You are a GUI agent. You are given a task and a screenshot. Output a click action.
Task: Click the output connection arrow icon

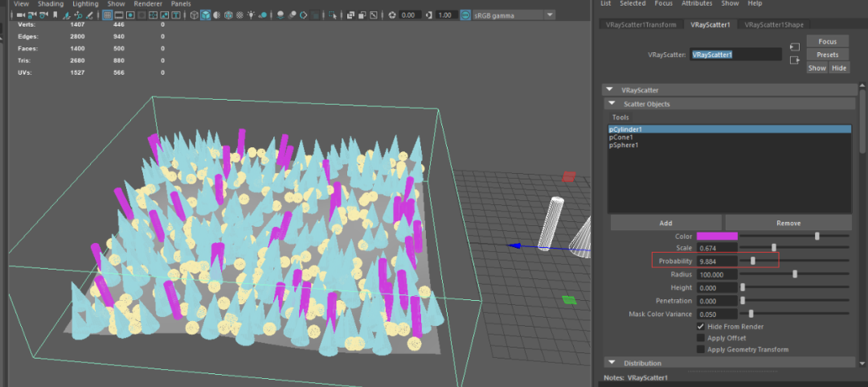coord(795,60)
